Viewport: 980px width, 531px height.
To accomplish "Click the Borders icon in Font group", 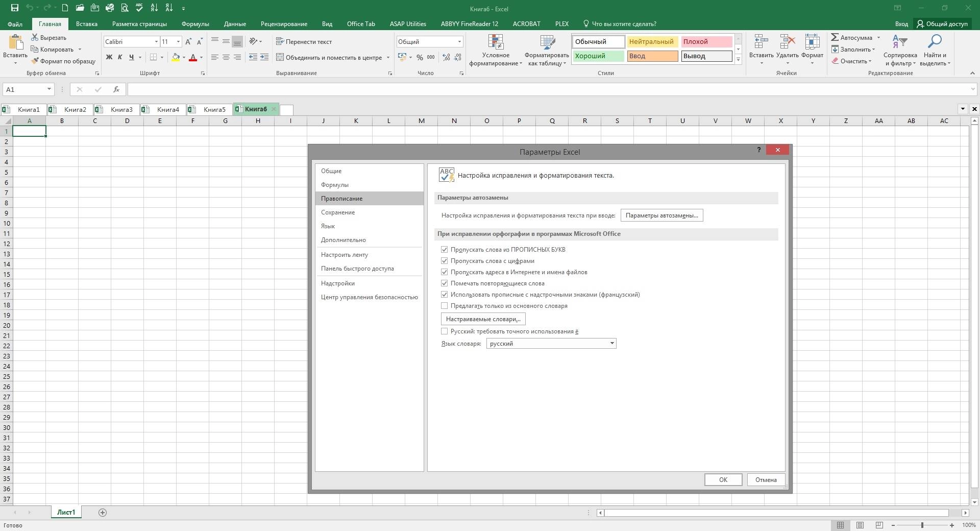I will click(x=153, y=57).
